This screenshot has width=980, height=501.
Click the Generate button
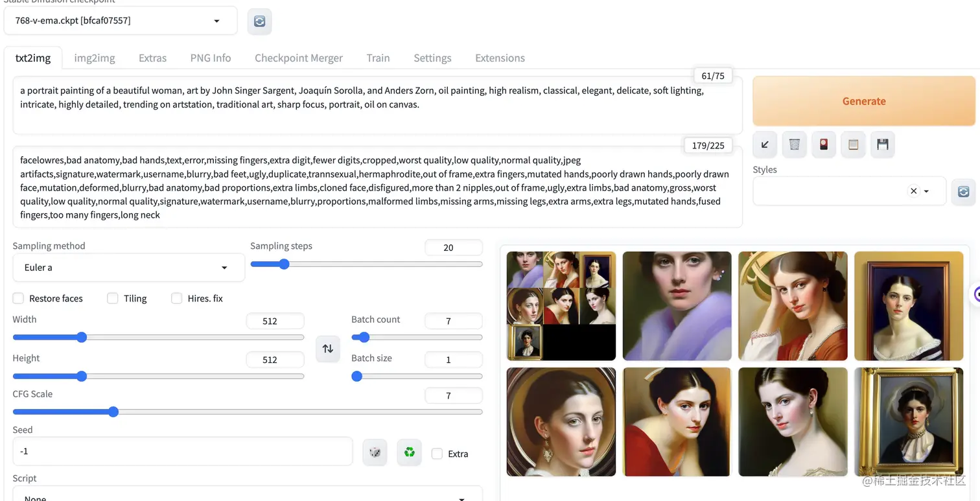click(x=864, y=101)
